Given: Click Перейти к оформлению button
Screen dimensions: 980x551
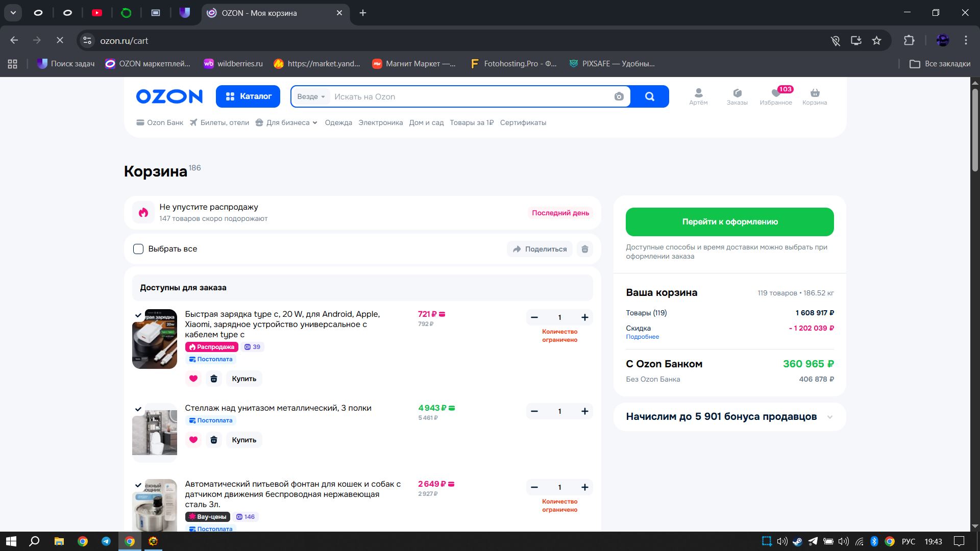Looking at the screenshot, I should [x=729, y=222].
